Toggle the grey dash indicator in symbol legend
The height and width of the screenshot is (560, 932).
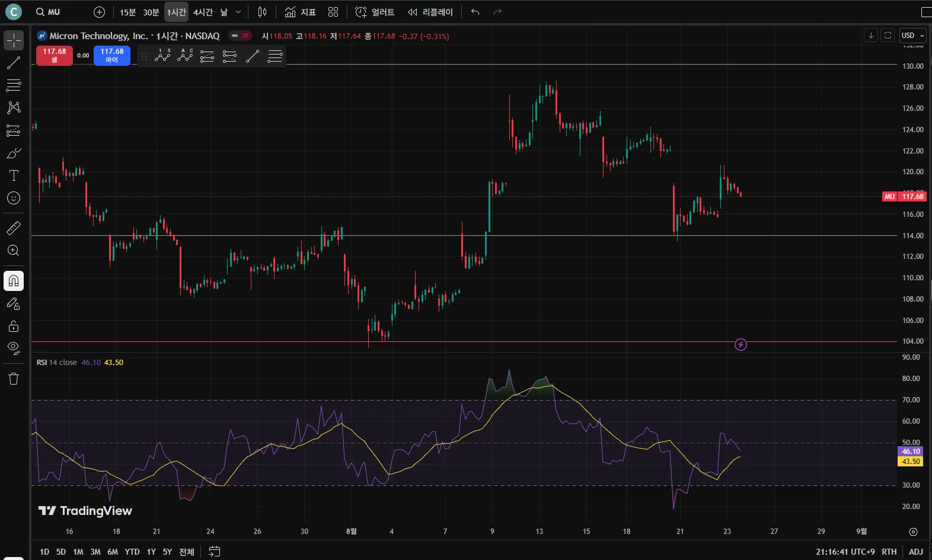pyautogui.click(x=235, y=36)
